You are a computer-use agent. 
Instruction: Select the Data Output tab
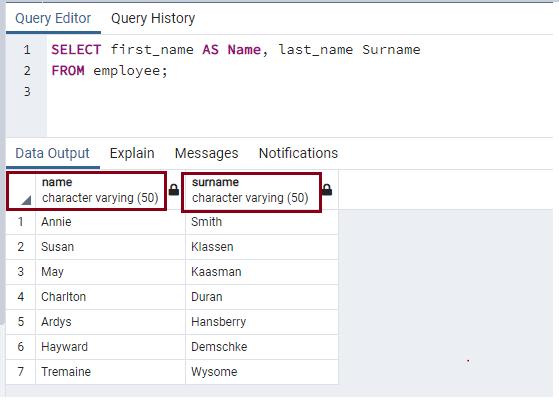click(x=52, y=153)
